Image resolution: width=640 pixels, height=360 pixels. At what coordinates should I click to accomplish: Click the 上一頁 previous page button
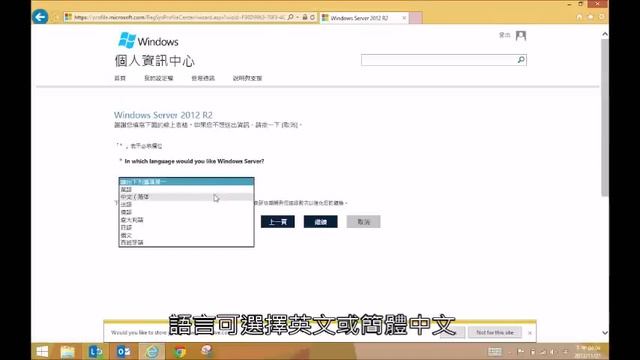point(278,222)
